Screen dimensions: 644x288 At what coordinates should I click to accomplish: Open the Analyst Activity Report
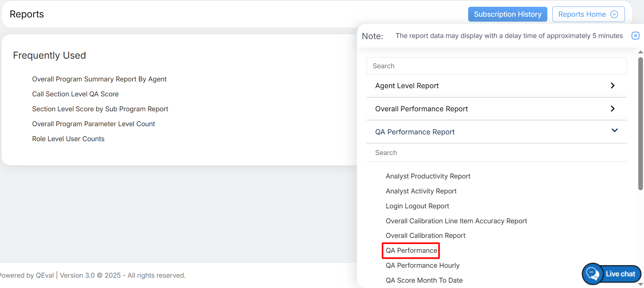[421, 191]
